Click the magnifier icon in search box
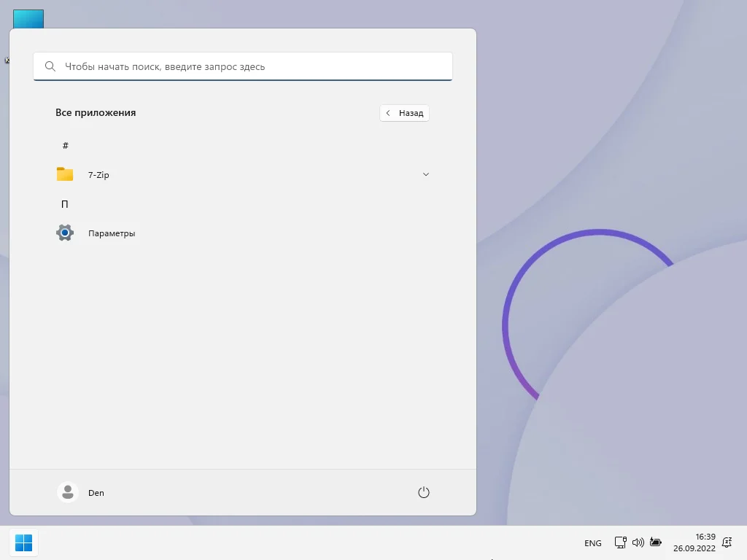This screenshot has width=747, height=560. pyautogui.click(x=50, y=66)
